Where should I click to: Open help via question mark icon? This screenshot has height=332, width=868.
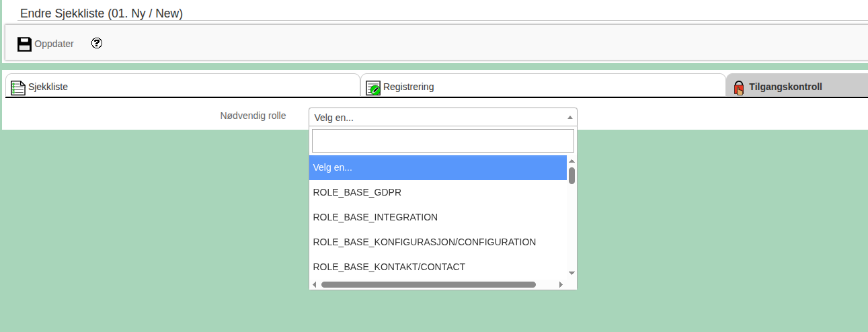[97, 43]
